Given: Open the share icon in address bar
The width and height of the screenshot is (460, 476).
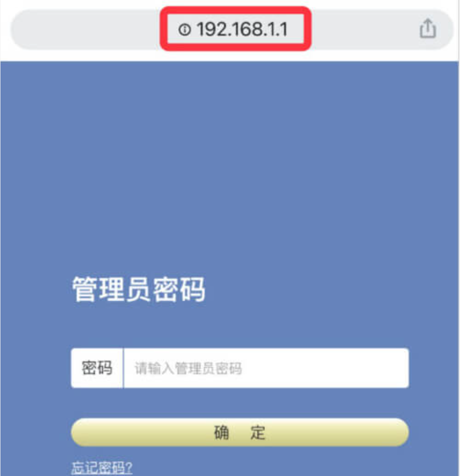Looking at the screenshot, I should coord(428,28).
